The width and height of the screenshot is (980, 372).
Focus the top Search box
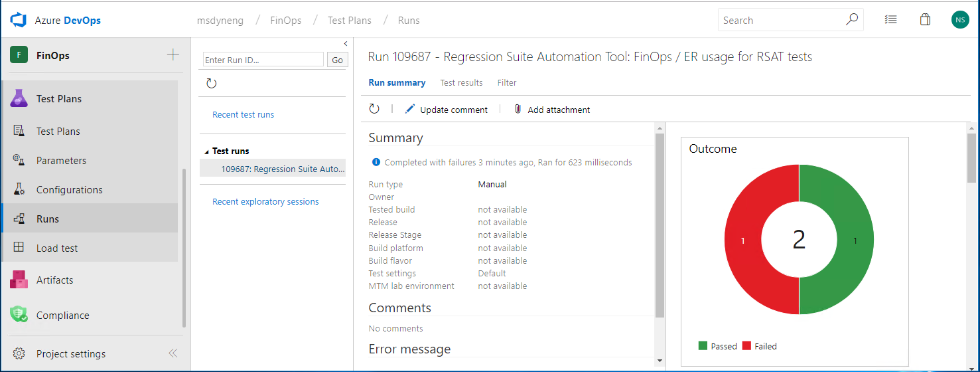tap(790, 20)
